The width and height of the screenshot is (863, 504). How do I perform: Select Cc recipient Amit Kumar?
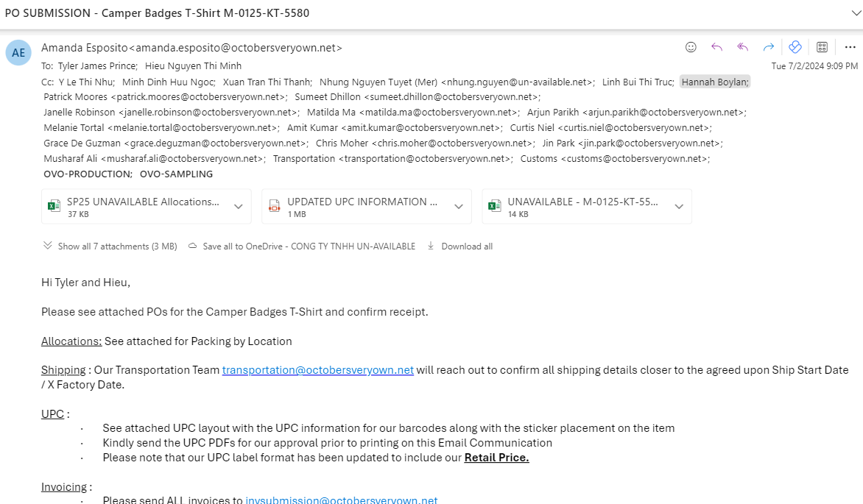pos(395,127)
